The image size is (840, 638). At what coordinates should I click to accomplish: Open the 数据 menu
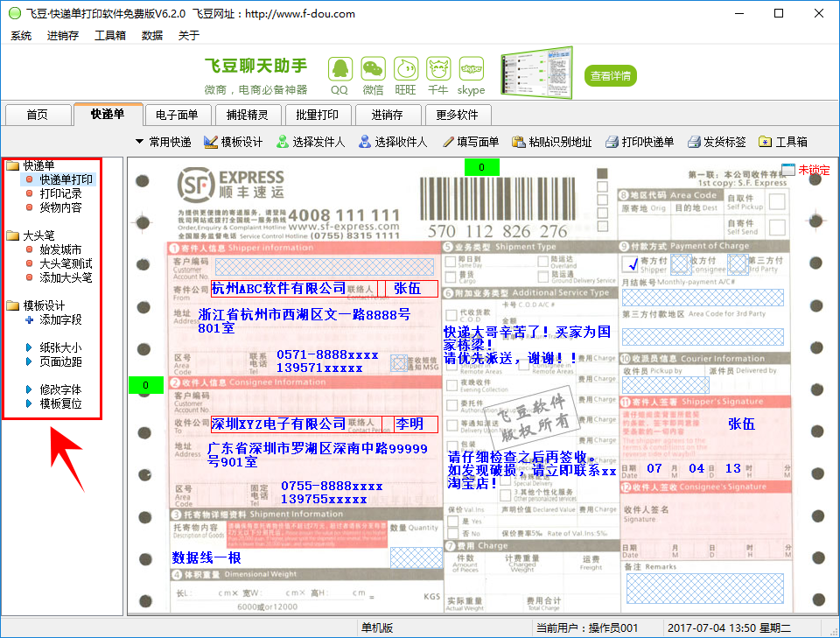coord(151,36)
